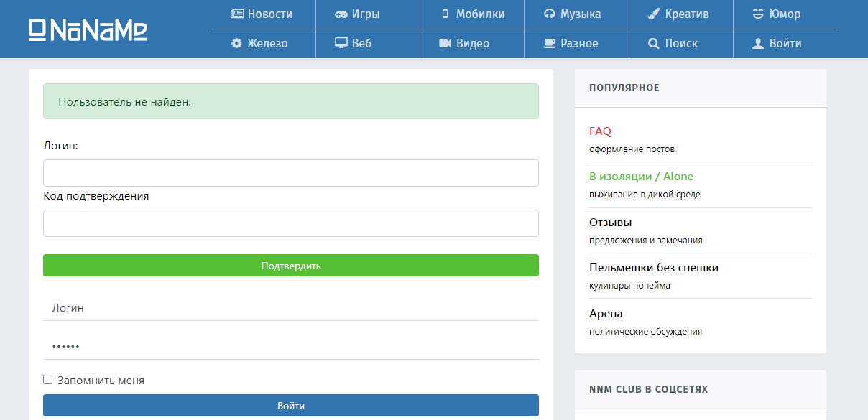Click the NoNaMe site logo
868x420 pixels.
coord(88,29)
